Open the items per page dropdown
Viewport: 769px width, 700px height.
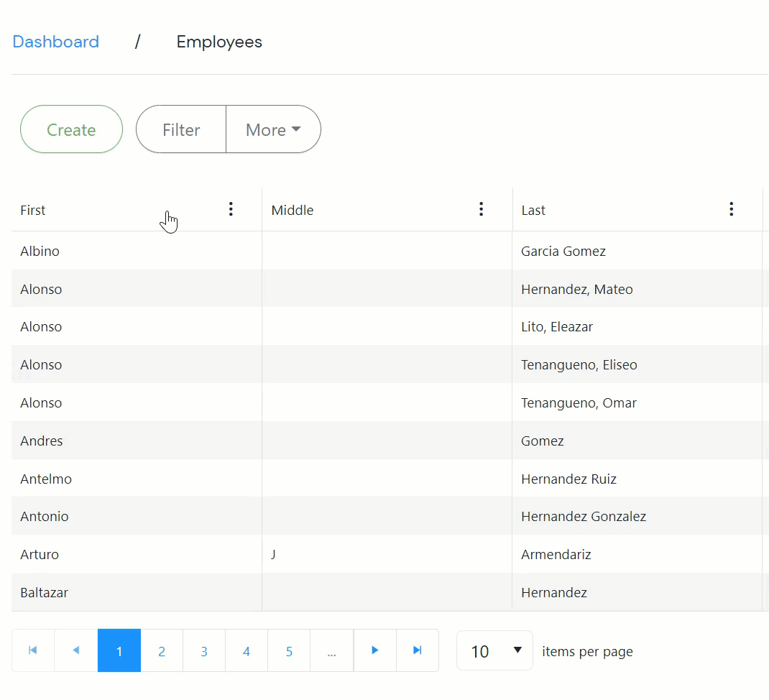tap(494, 651)
